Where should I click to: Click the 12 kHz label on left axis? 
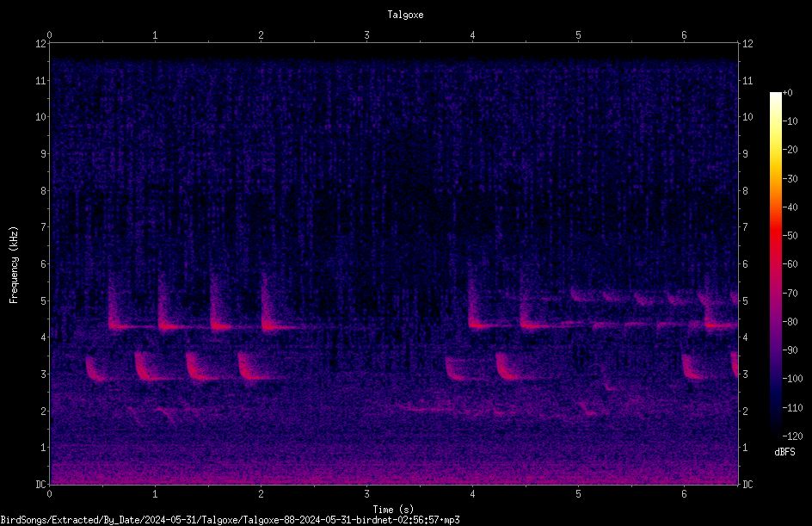(x=41, y=44)
